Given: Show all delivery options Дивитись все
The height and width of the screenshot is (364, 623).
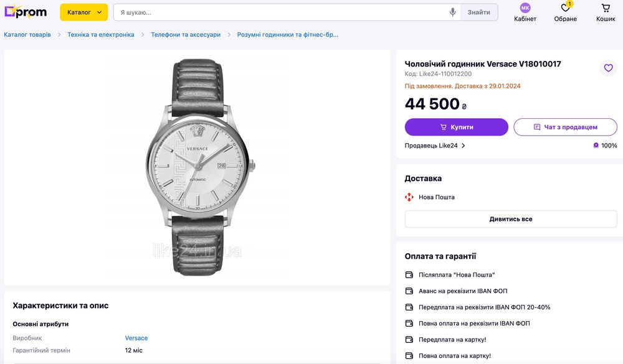Looking at the screenshot, I should tap(511, 219).
